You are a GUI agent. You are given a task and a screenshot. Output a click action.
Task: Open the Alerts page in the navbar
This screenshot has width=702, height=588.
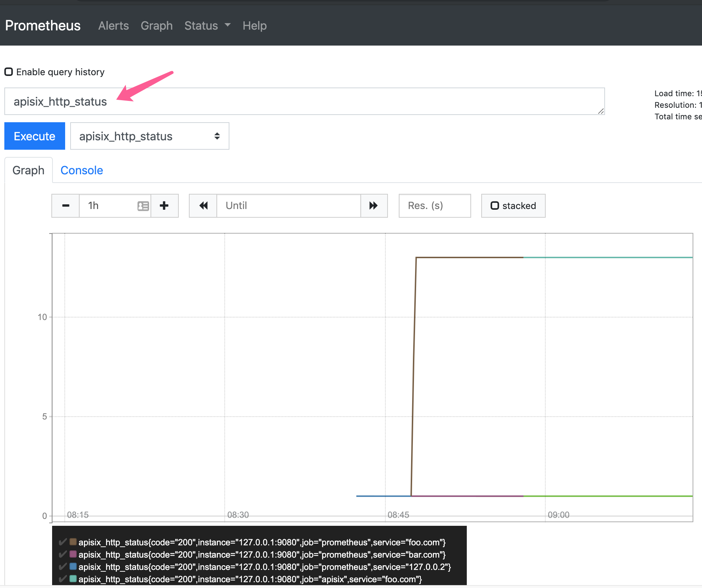tap(113, 26)
